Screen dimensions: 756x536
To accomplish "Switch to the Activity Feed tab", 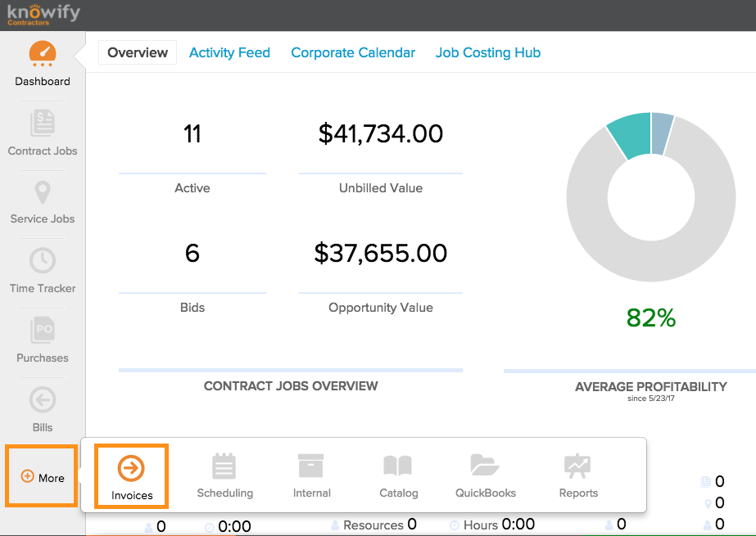I will point(229,52).
